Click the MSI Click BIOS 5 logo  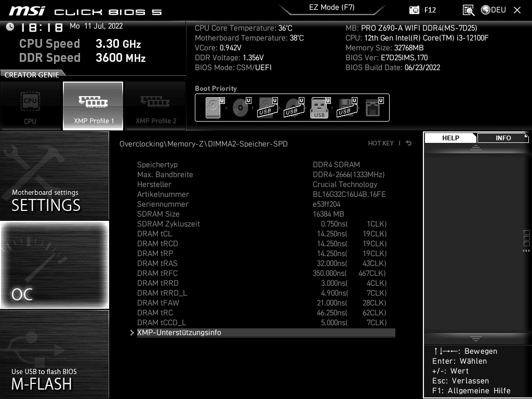click(x=85, y=11)
